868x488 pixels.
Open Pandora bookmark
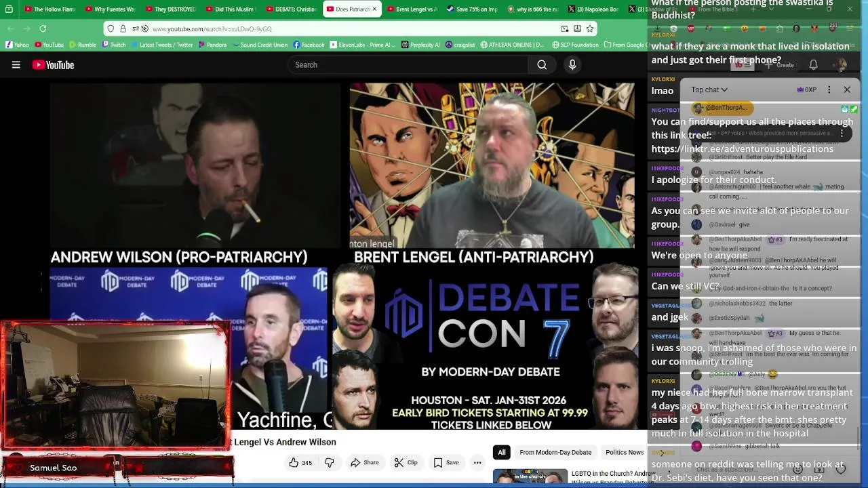click(x=212, y=45)
